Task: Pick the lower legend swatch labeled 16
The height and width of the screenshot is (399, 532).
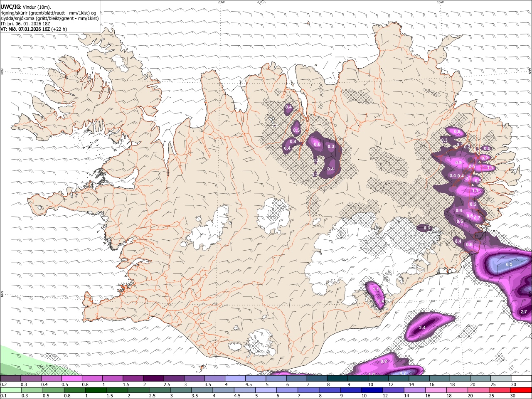Action: click(436, 390)
